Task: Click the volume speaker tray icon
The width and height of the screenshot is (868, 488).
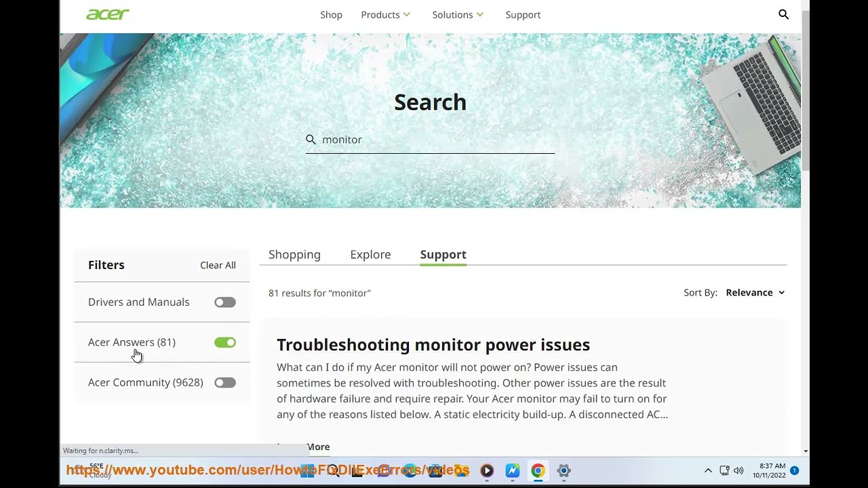Action: pyautogui.click(x=738, y=470)
